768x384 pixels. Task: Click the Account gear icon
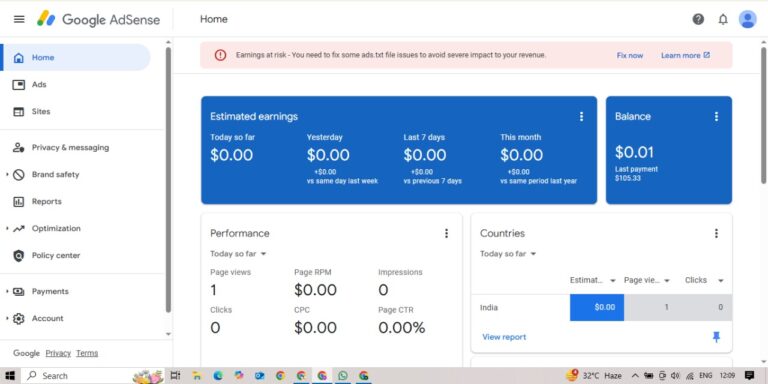(19, 318)
